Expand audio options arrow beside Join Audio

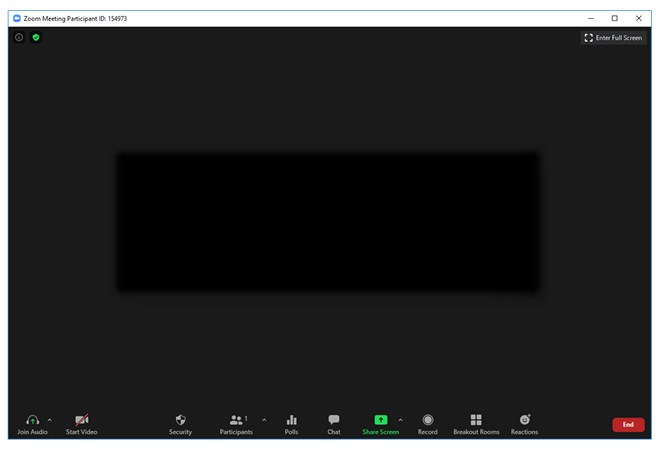coord(50,420)
